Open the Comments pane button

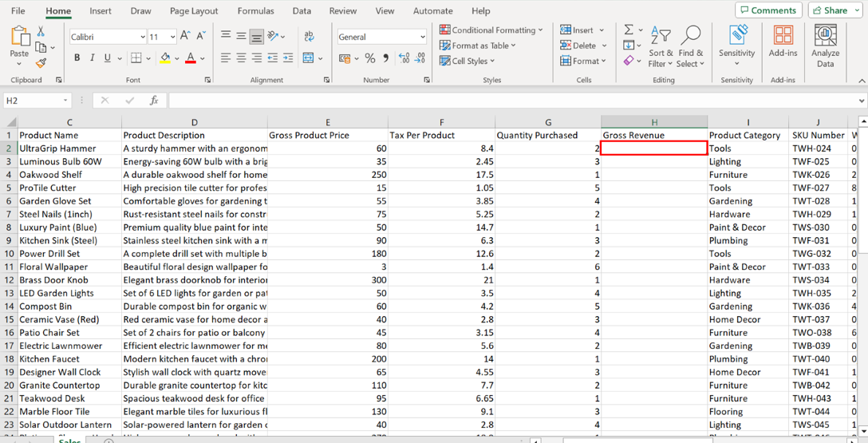(768, 10)
